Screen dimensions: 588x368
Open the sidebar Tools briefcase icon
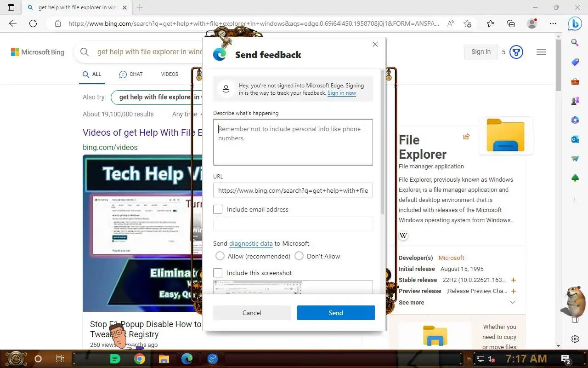point(575,81)
